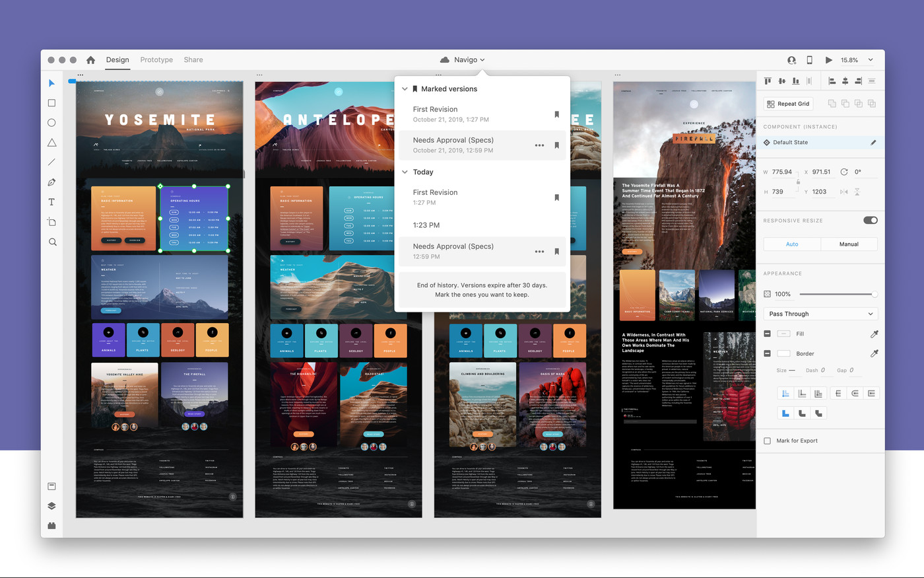Select the Ellipse tool
The width and height of the screenshot is (924, 578).
[51, 123]
